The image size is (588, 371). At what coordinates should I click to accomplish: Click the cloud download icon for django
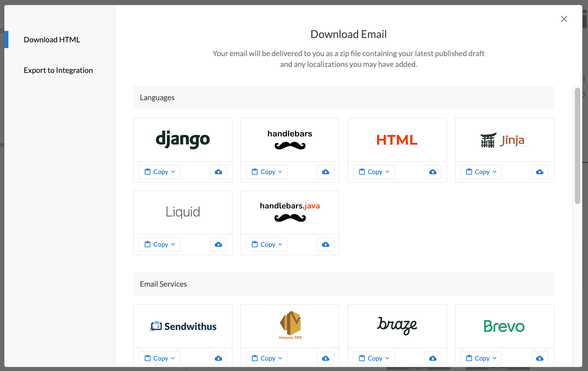[x=218, y=172]
